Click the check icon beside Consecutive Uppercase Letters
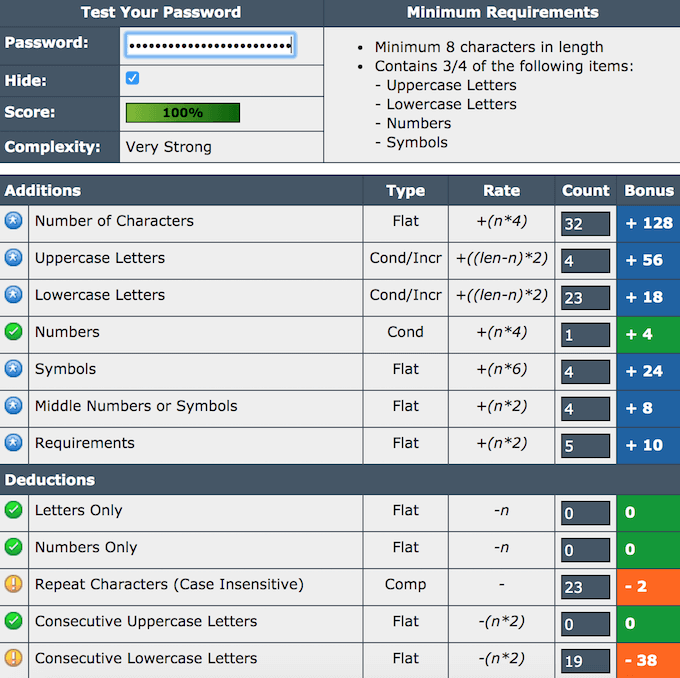This screenshot has width=680, height=678. 14,621
